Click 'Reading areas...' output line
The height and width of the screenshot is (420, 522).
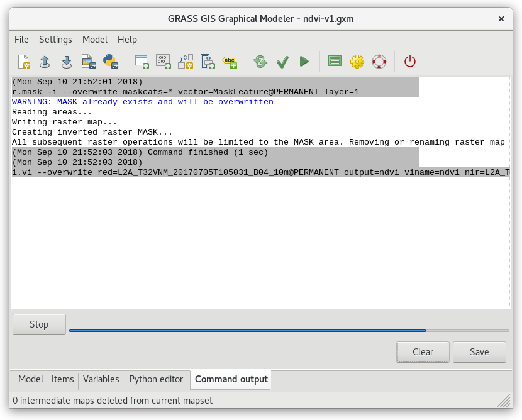pyautogui.click(x=52, y=112)
